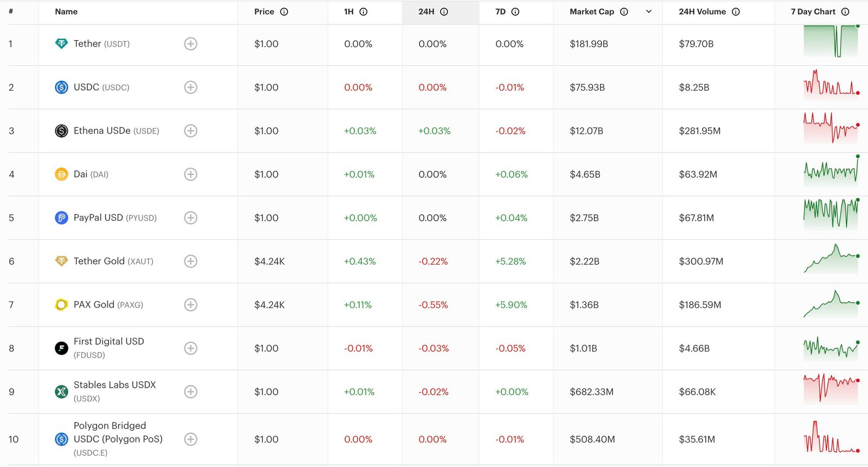Click the Stables Labs USDX logo icon
Image resolution: width=868 pixels, height=467 pixels.
61,392
